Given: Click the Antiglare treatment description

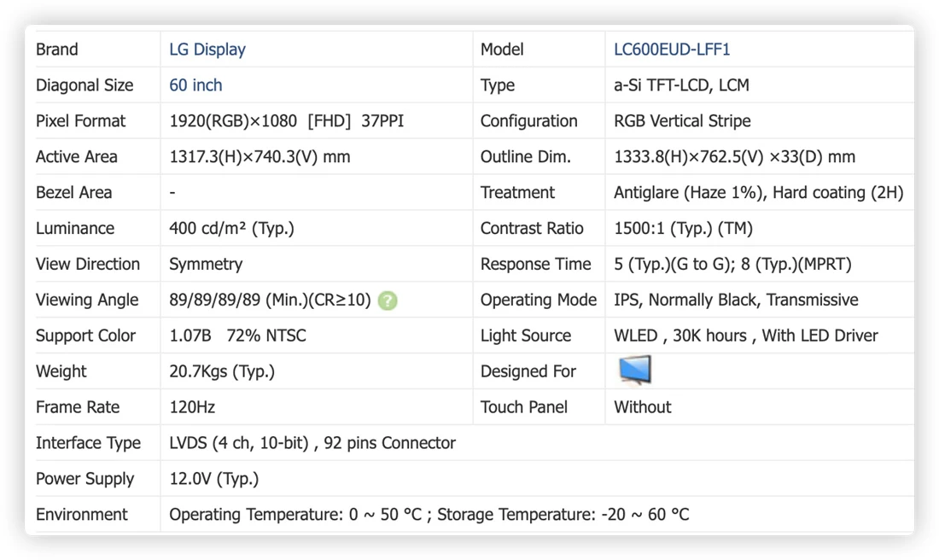Looking at the screenshot, I should 758,193.
